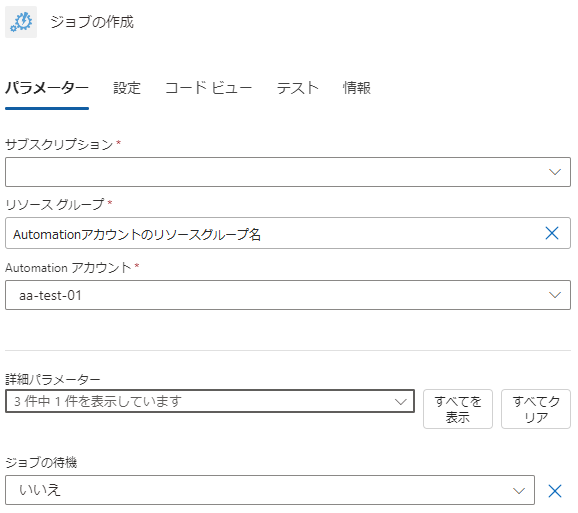The height and width of the screenshot is (513, 578).
Task: Click the サブスクリプション combo box field
Action: 288,172
